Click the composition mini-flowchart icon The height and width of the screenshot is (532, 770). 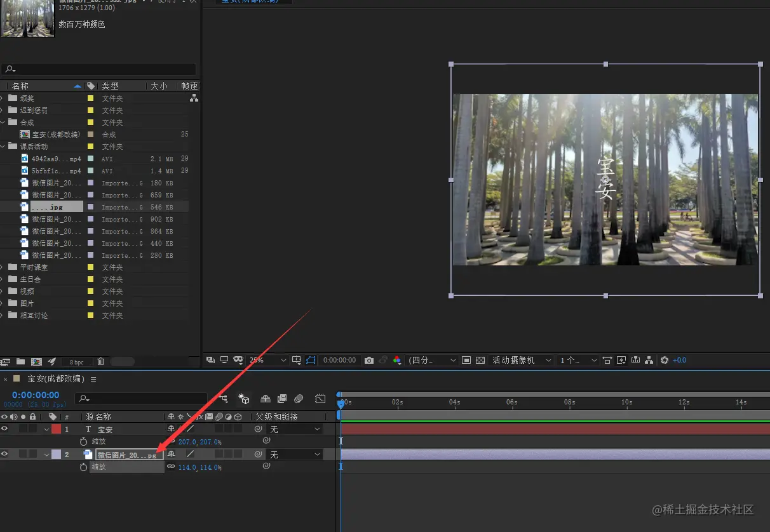tap(223, 399)
